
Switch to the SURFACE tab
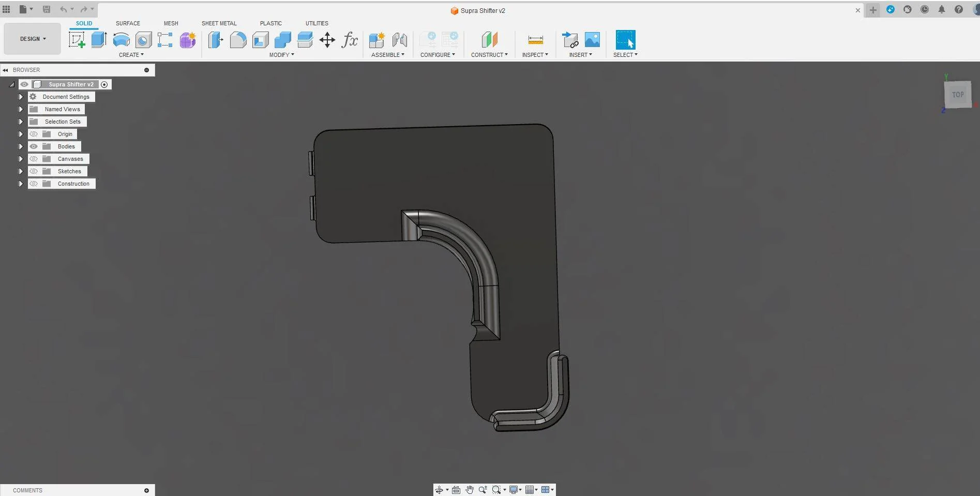(128, 23)
